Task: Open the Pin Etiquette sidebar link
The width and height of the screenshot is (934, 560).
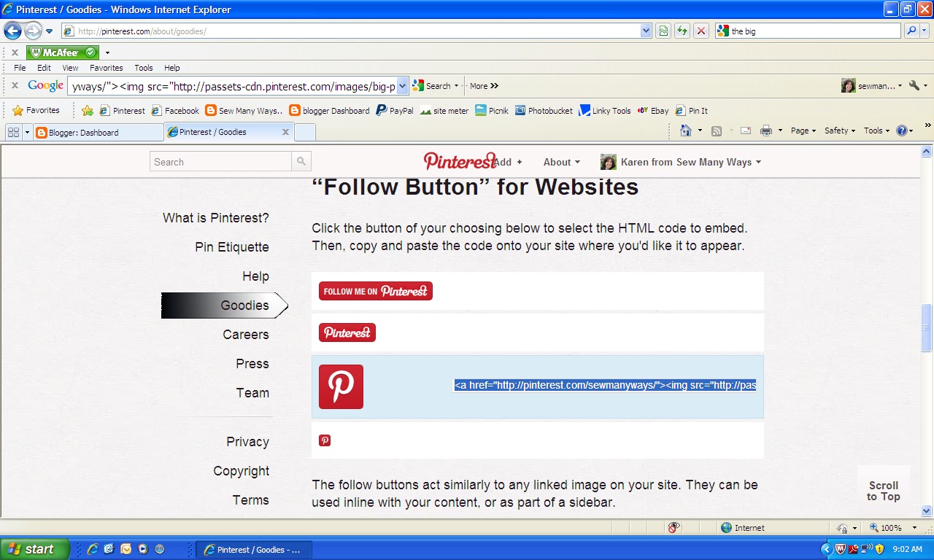Action: click(232, 247)
